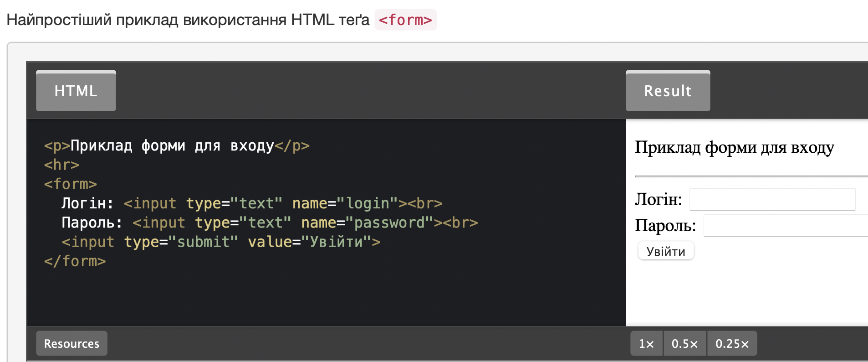Click the rendered text "Приклад форми для входу"
The height and width of the screenshot is (362, 868).
point(734,148)
